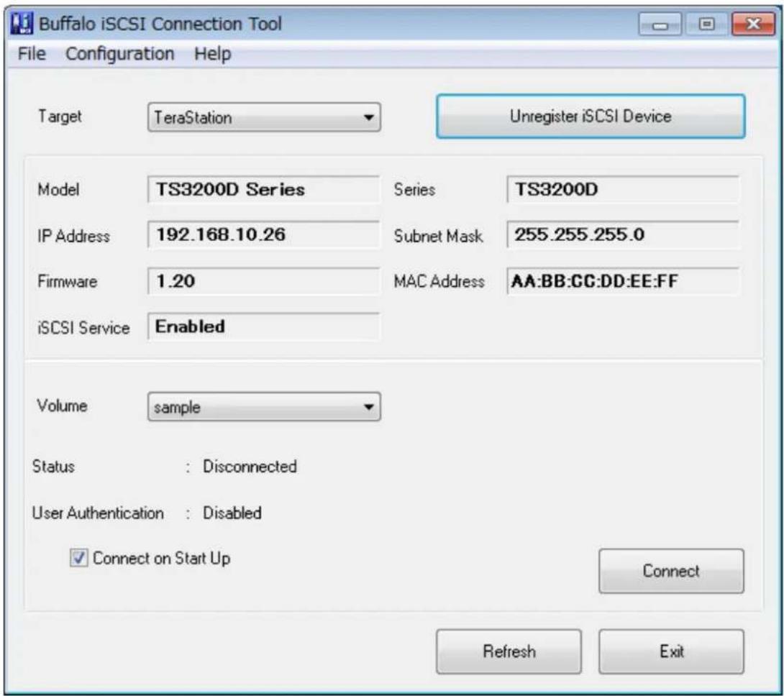Click the iSCSI Service field showing Enabled

point(263,326)
